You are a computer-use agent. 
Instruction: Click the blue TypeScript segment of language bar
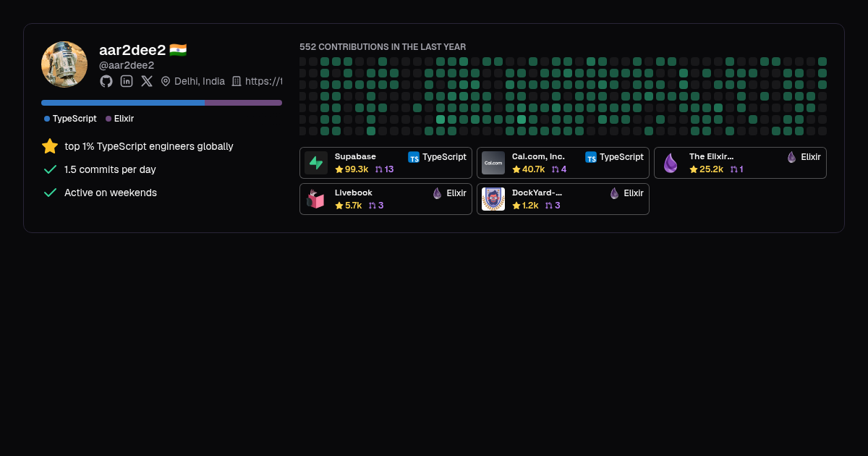[123, 103]
